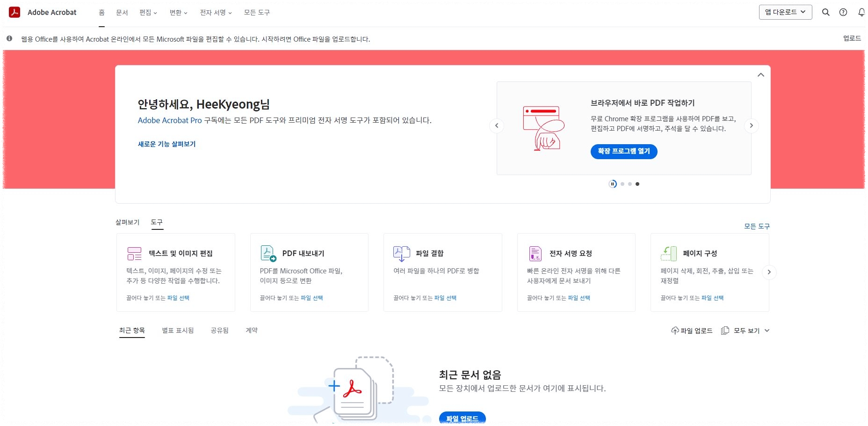Expand the 편집 menu
Image resolution: width=868 pixels, height=426 pixels.
coord(148,13)
